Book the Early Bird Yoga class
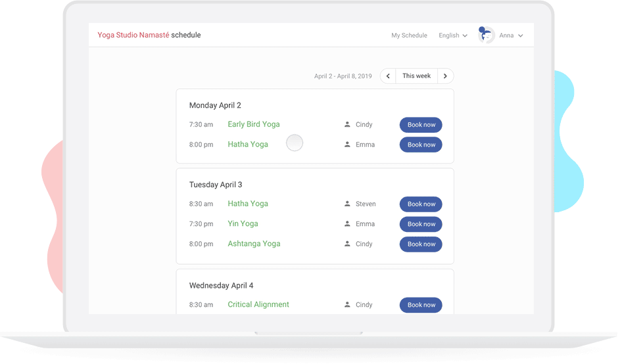Screen dimensions: 622x364 click(421, 125)
